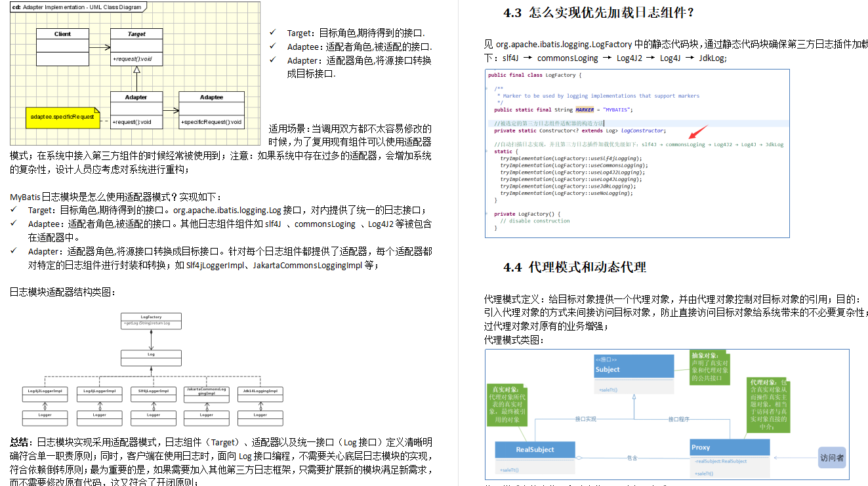Image resolution: width=868 pixels, height=486 pixels.
Task: Click the code line tryImplementation(LogFactory::useSlf4jLogging)
Action: pos(572,158)
